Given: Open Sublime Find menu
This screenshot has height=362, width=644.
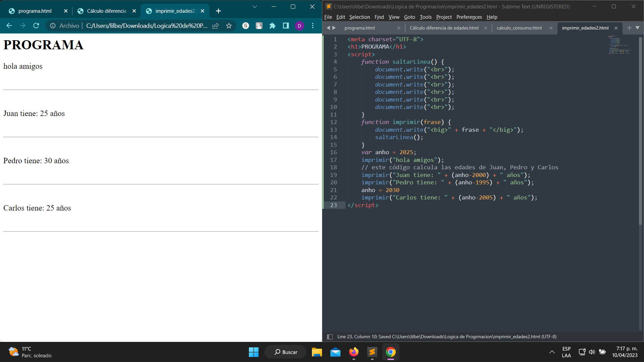Looking at the screenshot, I should pyautogui.click(x=379, y=17).
